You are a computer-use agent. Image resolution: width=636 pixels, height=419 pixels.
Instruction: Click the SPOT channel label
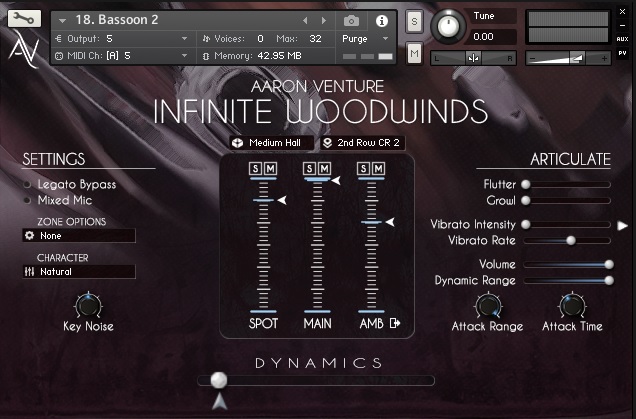coord(263,323)
